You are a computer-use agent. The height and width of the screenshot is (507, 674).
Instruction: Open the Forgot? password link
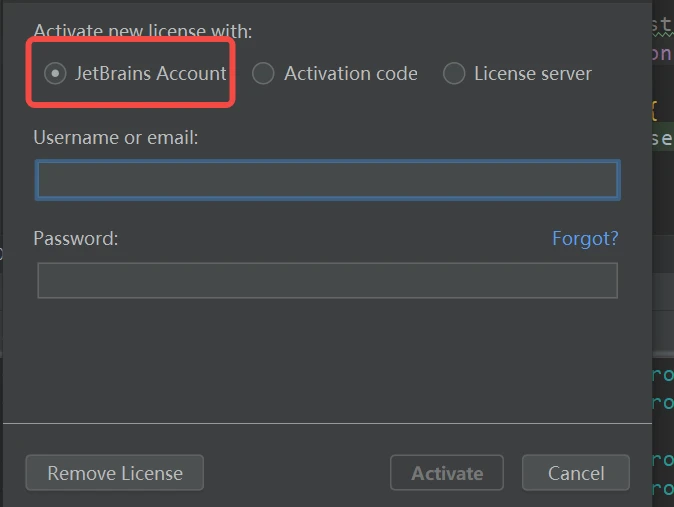(x=585, y=238)
